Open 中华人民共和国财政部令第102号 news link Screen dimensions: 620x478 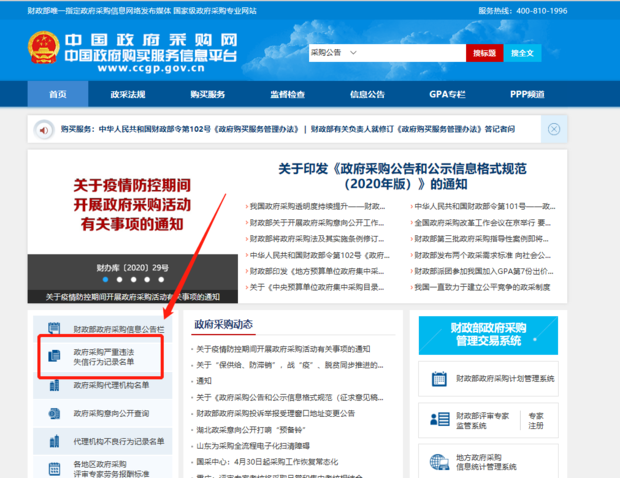319,255
